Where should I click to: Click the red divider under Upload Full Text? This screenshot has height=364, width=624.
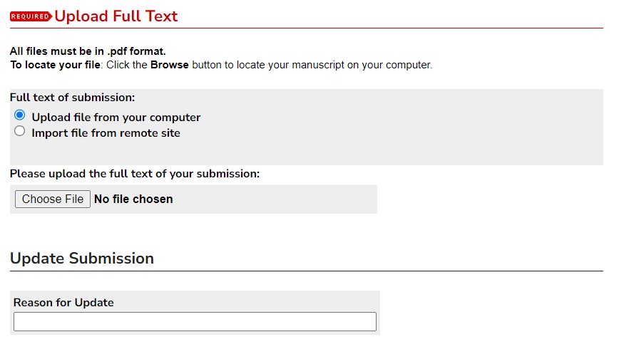point(307,28)
